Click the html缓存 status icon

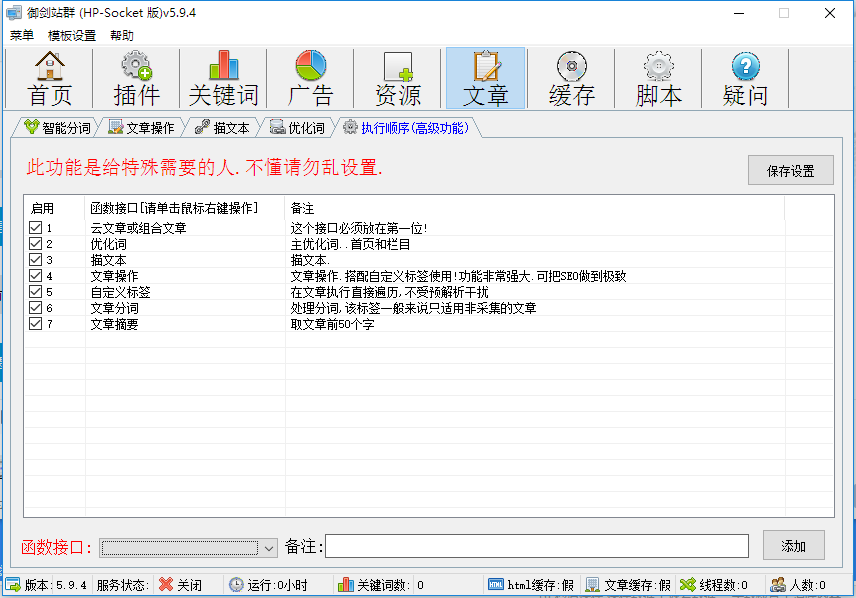pos(496,584)
